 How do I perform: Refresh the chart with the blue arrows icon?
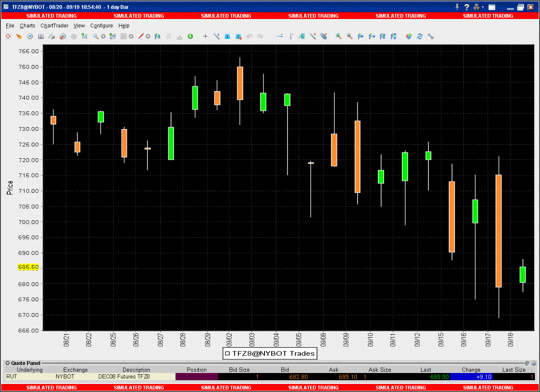point(419,37)
